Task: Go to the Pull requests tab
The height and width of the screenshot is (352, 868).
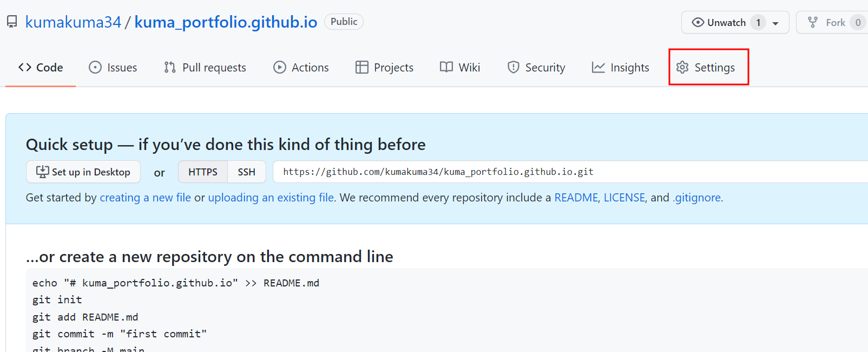Action: point(205,67)
